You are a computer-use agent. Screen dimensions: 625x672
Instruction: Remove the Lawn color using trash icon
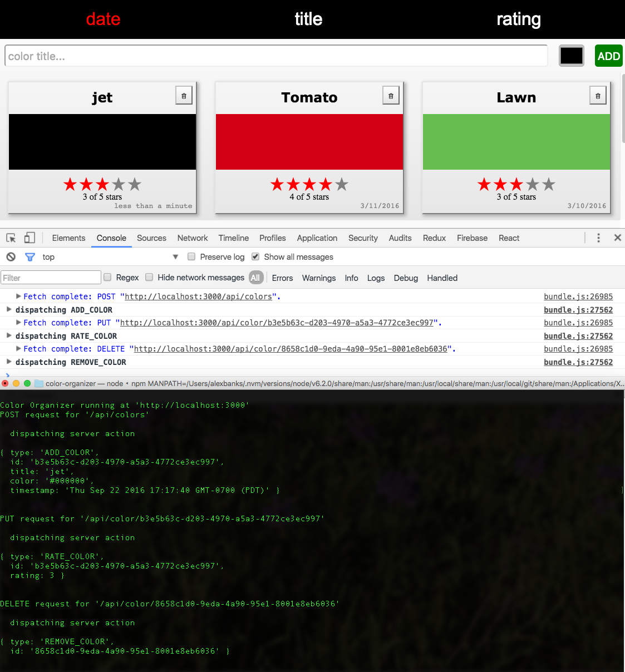(598, 96)
